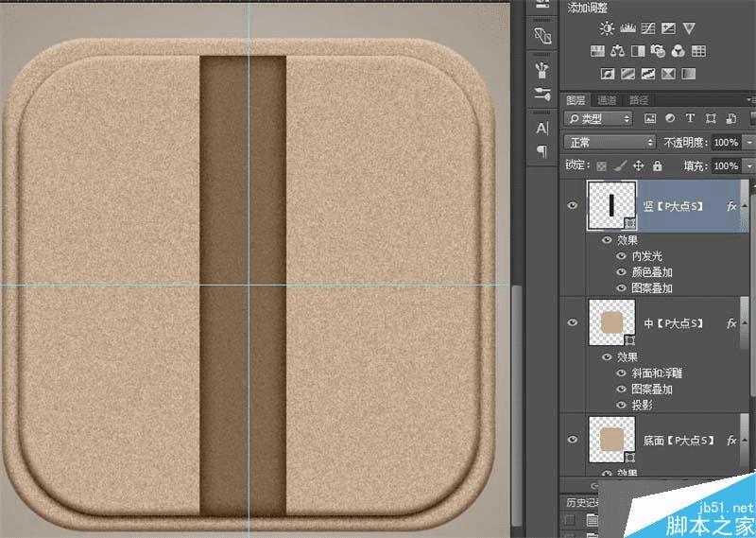Add a Levels adjustment
This screenshot has width=756, height=538.
coord(627,28)
